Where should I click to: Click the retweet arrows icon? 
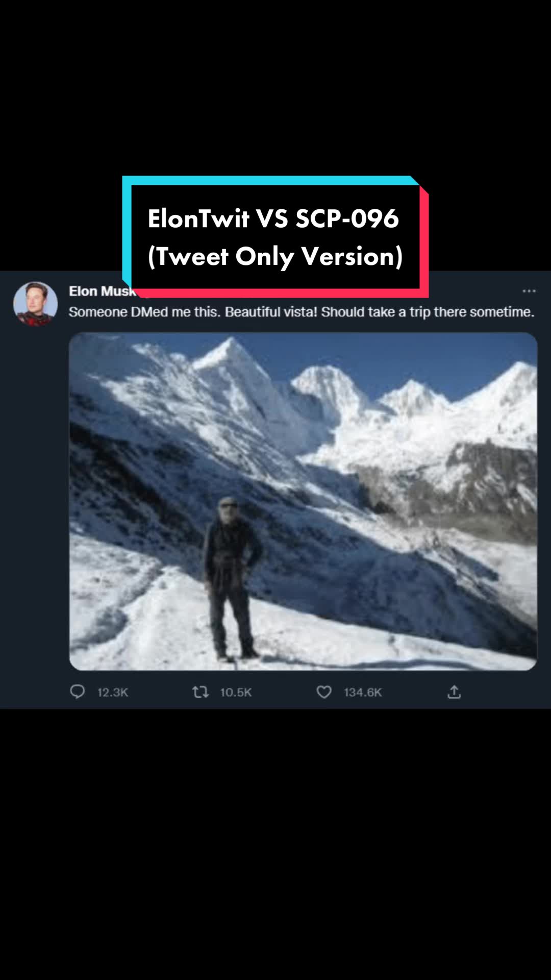pos(200,692)
